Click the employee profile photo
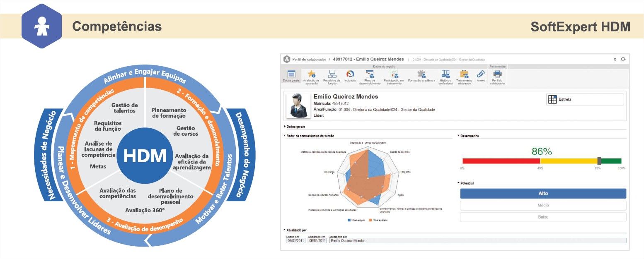This screenshot has width=644, height=259. [298, 106]
